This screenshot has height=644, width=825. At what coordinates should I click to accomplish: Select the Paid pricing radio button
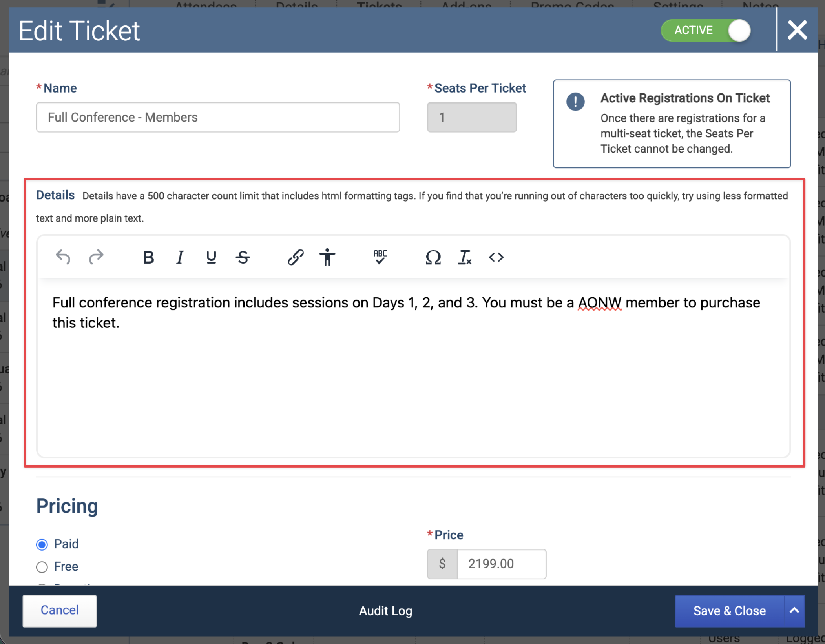tap(42, 544)
